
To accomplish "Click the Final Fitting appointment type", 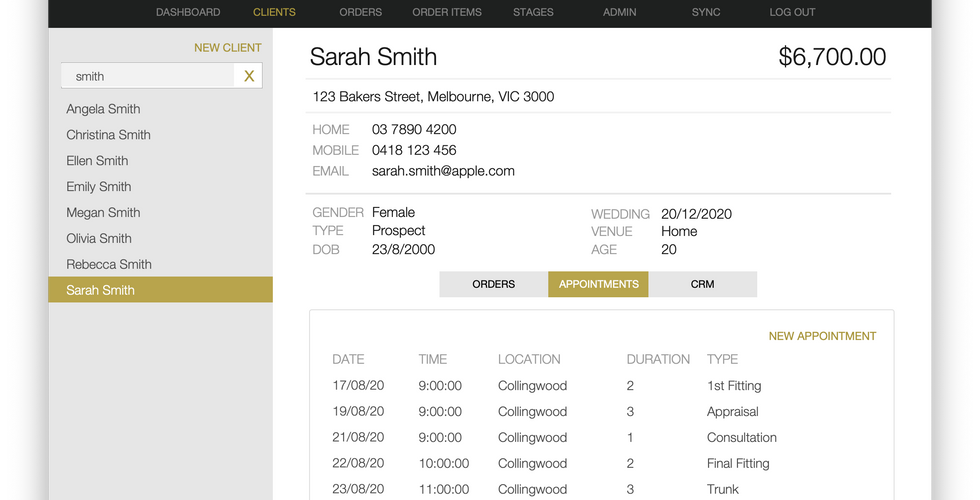I will (x=738, y=463).
